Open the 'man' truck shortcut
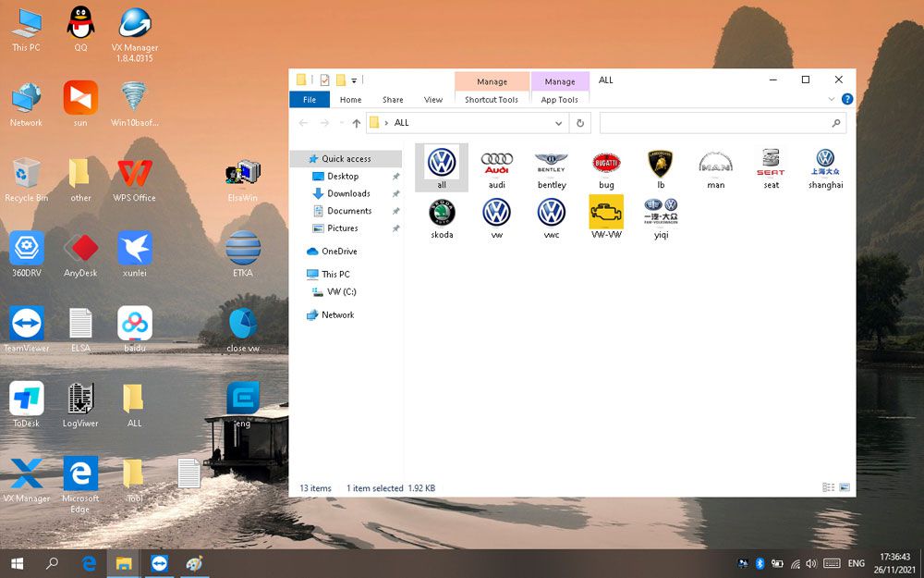The height and width of the screenshot is (578, 924). [715, 167]
